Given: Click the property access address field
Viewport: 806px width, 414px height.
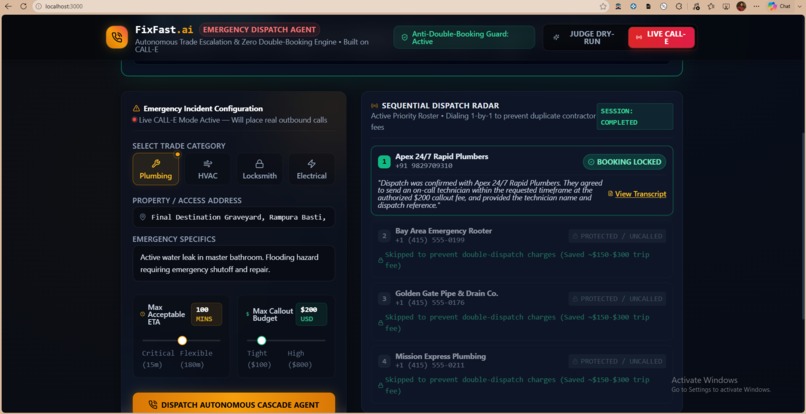Looking at the screenshot, I should click(234, 217).
